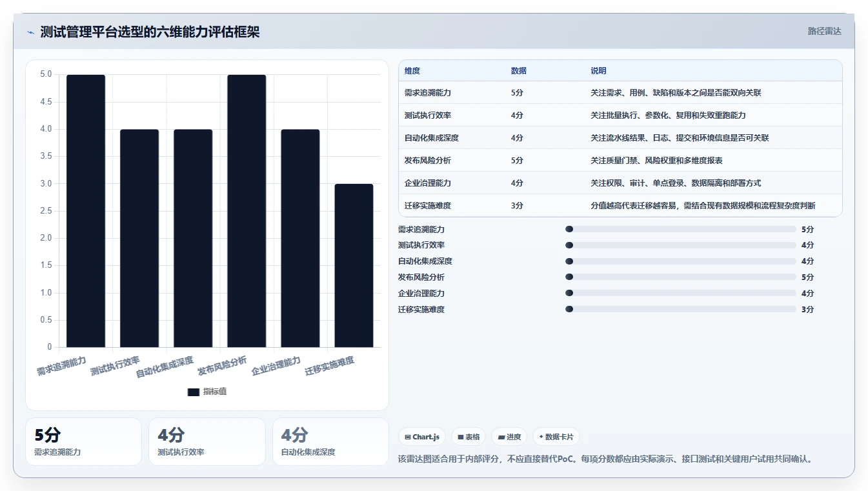Screen dimensions: 868x491
Task: Click the description 关注需求、用例、缺陷和版本之间是否能双向关联
Action: [x=676, y=93]
